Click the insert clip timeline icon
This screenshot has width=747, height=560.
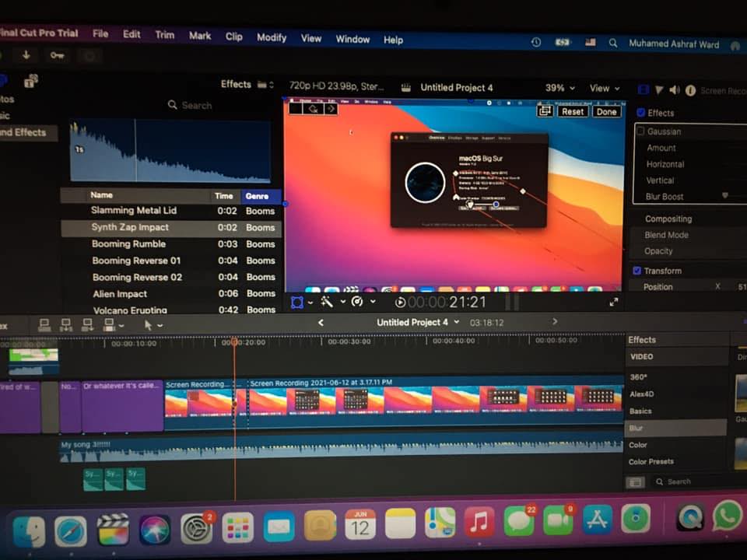(x=65, y=325)
